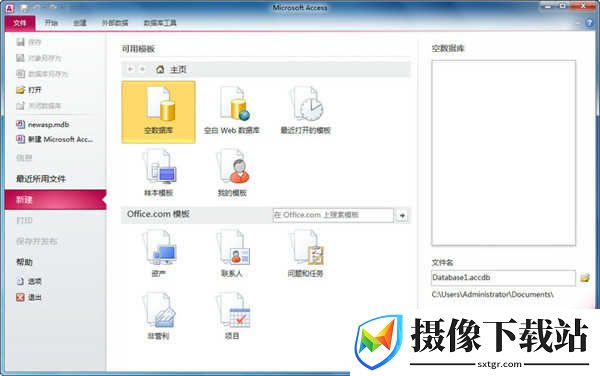
Task: Select the 空数据库 blank database template
Action: tap(158, 112)
